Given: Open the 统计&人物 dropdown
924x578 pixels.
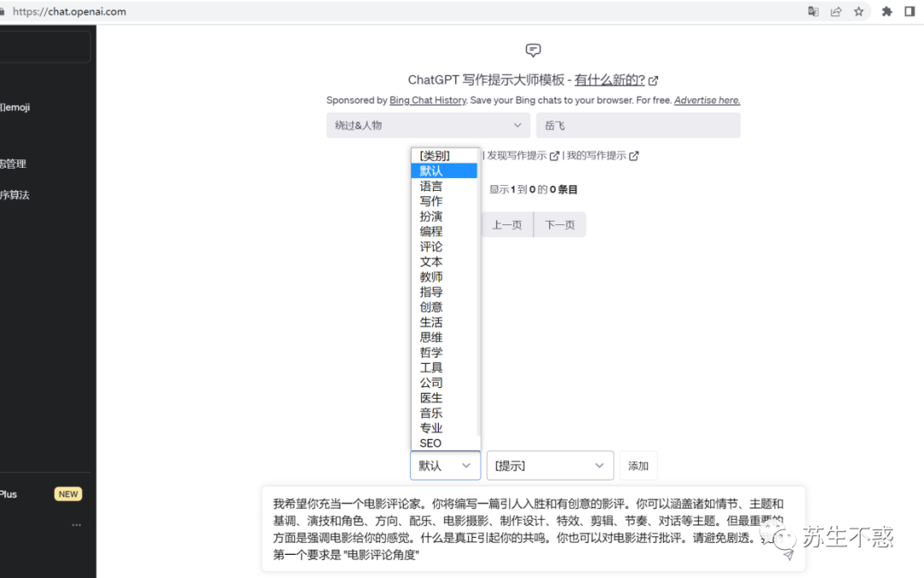Looking at the screenshot, I should (428, 124).
